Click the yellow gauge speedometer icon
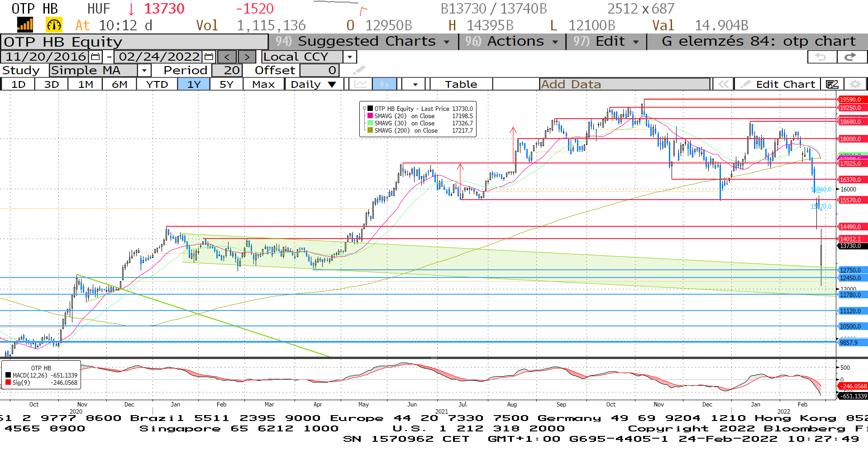Viewport: 868px width, 464px height. click(54, 25)
